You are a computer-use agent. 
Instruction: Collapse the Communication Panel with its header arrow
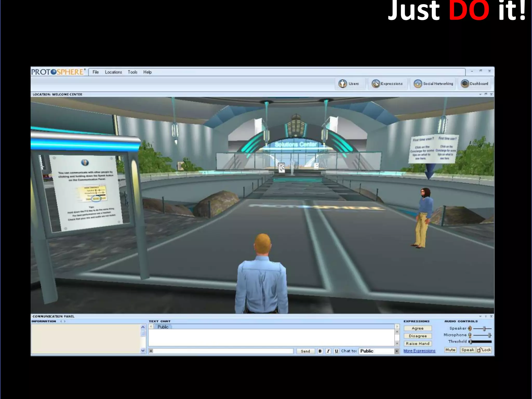pos(480,316)
